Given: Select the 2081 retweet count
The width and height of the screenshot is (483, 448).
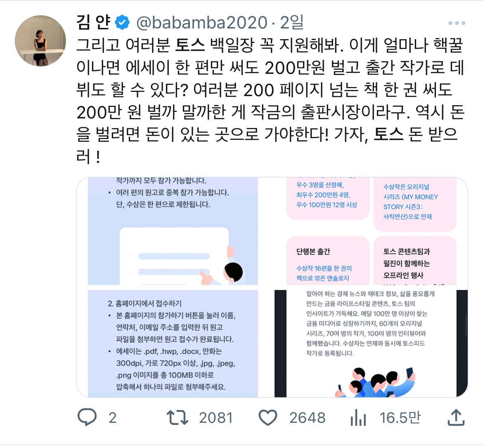Looking at the screenshot, I should click(215, 418).
